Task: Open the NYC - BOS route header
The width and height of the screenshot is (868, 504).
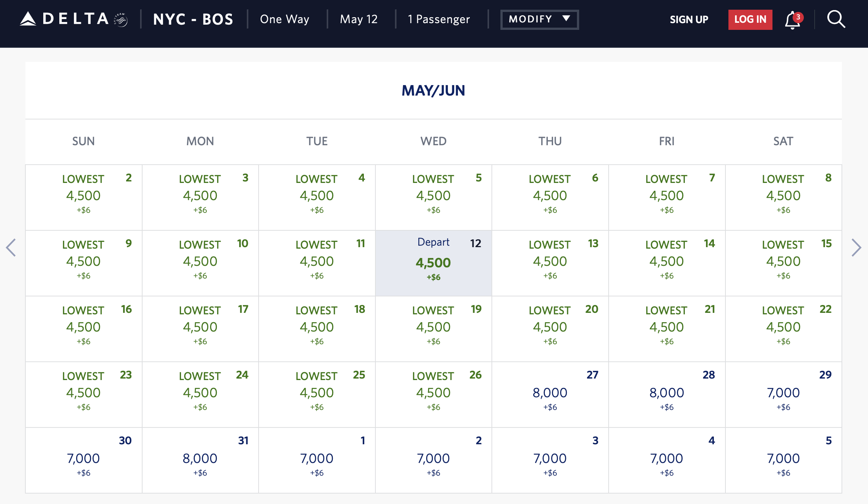Action: tap(193, 19)
